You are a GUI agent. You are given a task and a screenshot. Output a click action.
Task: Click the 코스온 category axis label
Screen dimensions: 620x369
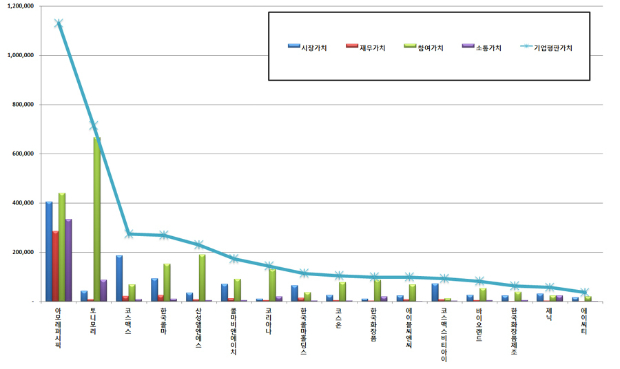(x=339, y=319)
